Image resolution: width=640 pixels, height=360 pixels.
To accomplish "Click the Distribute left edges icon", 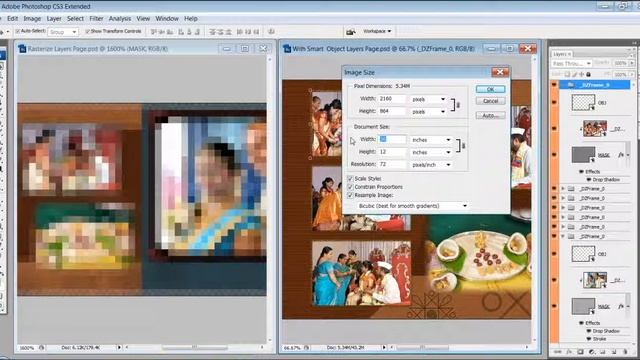I will 240,32.
